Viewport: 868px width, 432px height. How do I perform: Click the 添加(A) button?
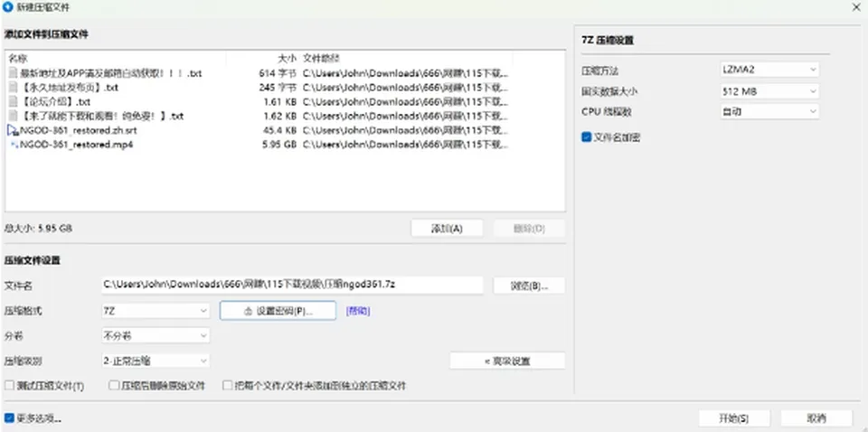447,229
